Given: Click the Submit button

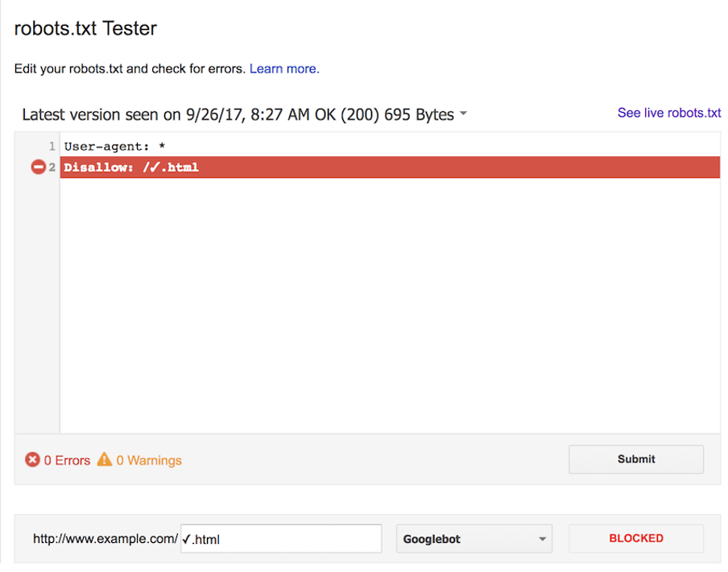Looking at the screenshot, I should click(x=636, y=459).
